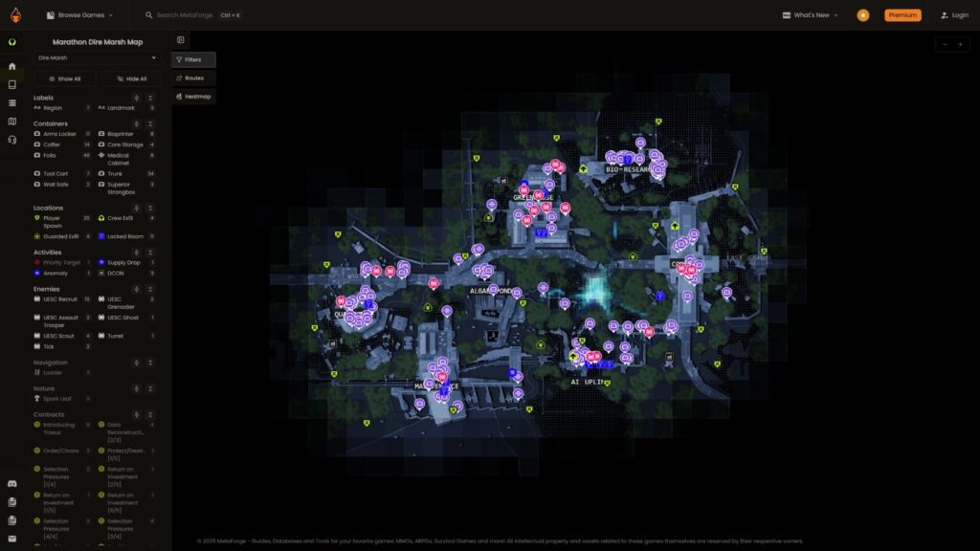The height and width of the screenshot is (551, 980).
Task: Toggle the Ladder navigation filter
Action: [62, 373]
